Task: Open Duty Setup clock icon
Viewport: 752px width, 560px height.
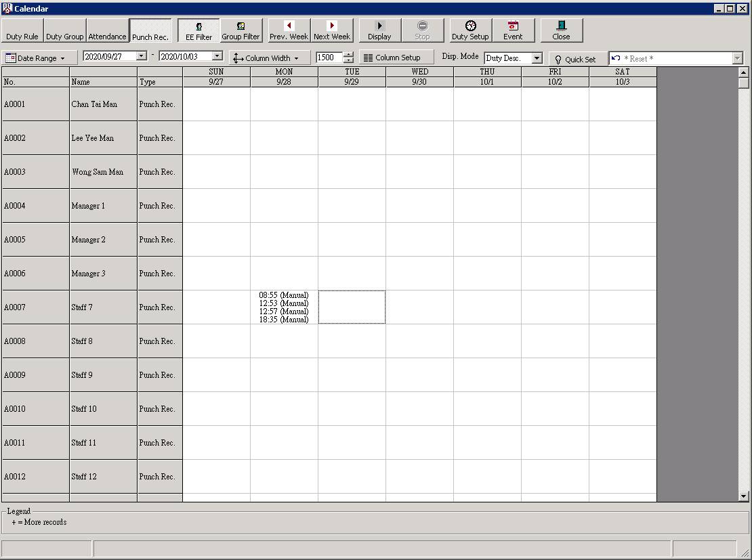Action: point(470,26)
